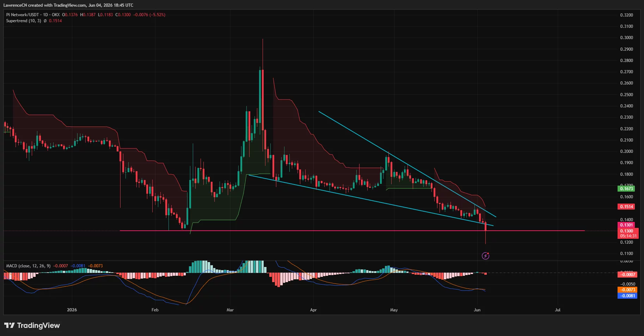Viewport: 644px width, 336px height.
Task: Click the Jul label on time axis
Action: (558, 310)
